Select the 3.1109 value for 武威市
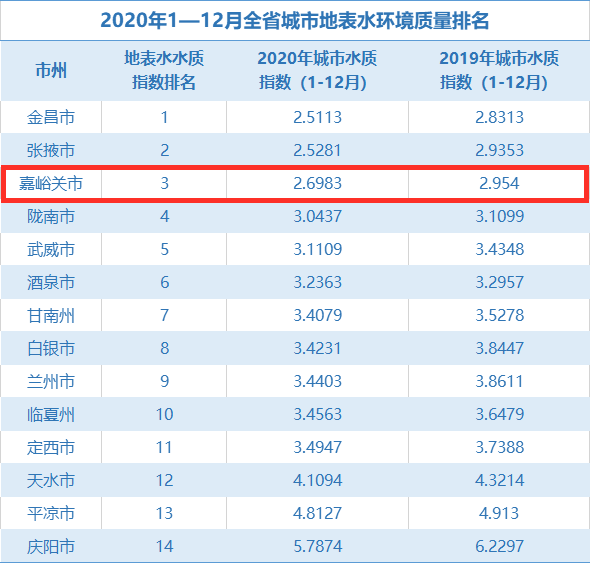This screenshot has width=590, height=563. 317,250
